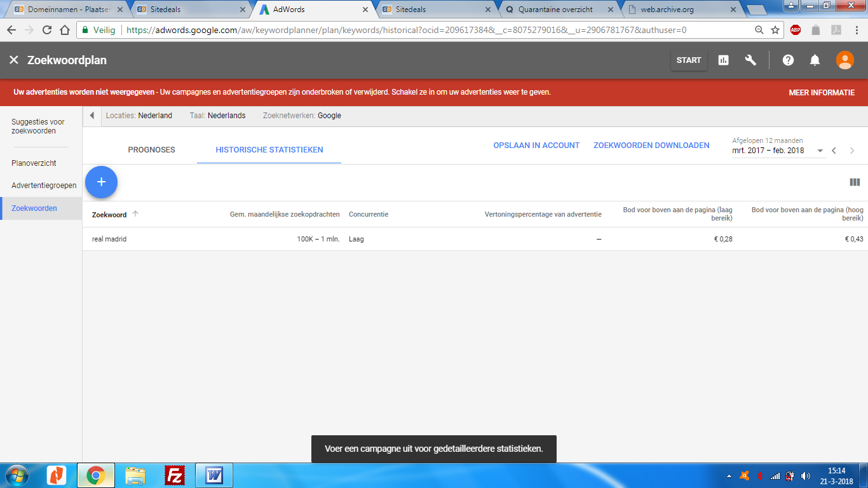Go to the Chrome home page icon
This screenshot has width=868, height=488.
click(x=65, y=30)
